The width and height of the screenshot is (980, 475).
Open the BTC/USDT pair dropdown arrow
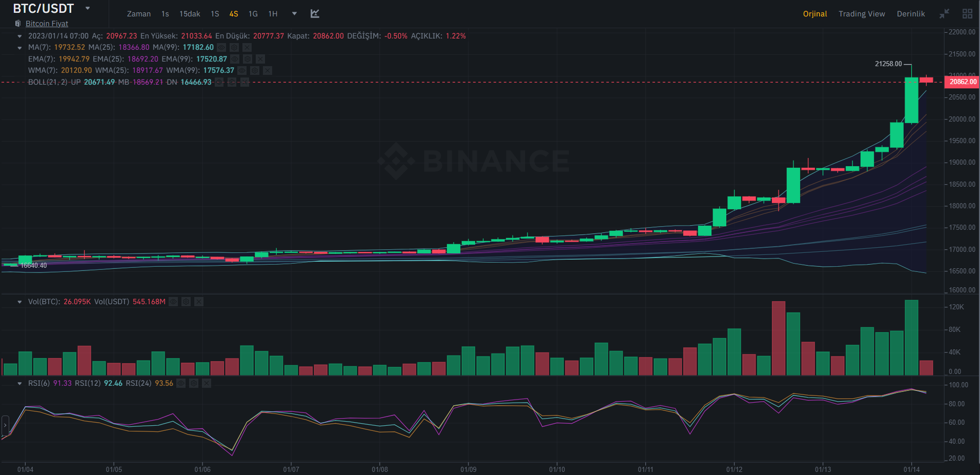tap(88, 8)
